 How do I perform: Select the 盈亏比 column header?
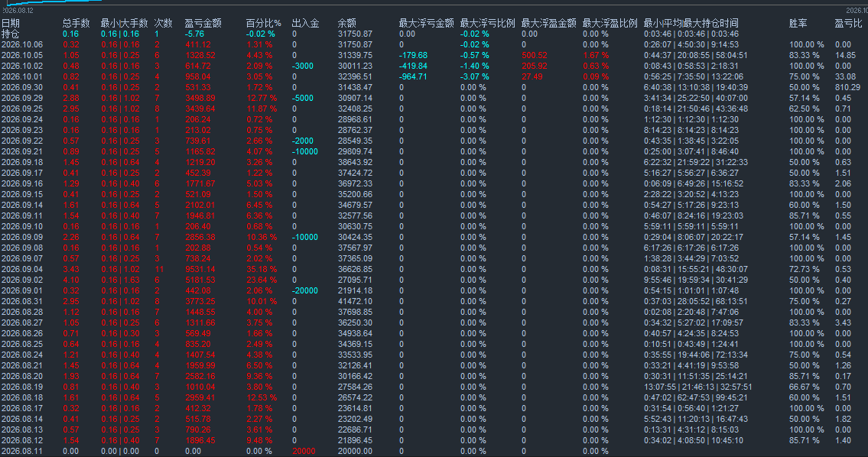point(848,23)
